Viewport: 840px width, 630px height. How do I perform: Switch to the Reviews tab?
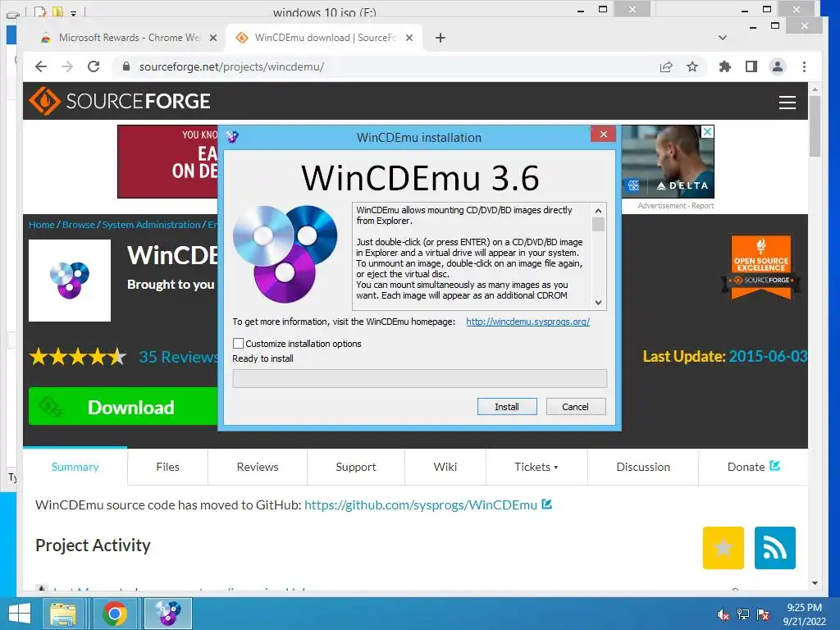(258, 467)
